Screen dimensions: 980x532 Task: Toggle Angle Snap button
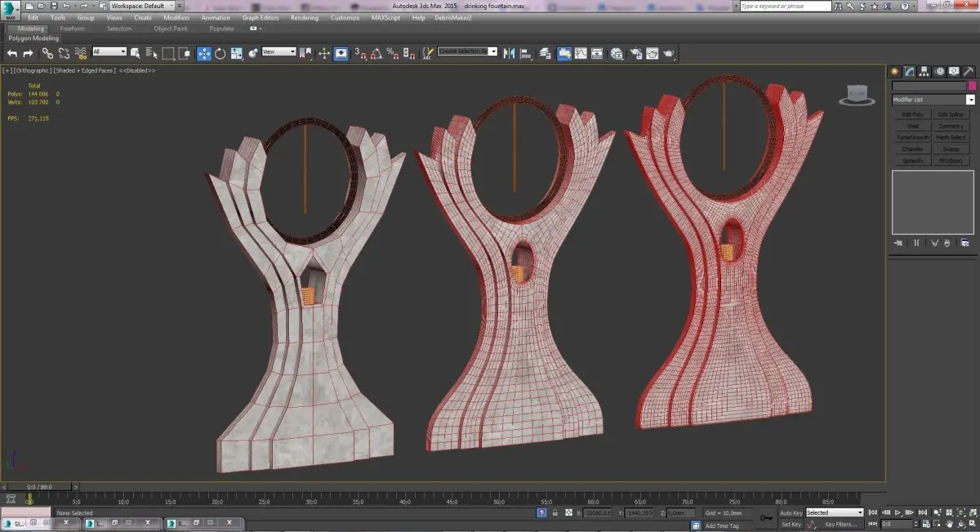376,53
